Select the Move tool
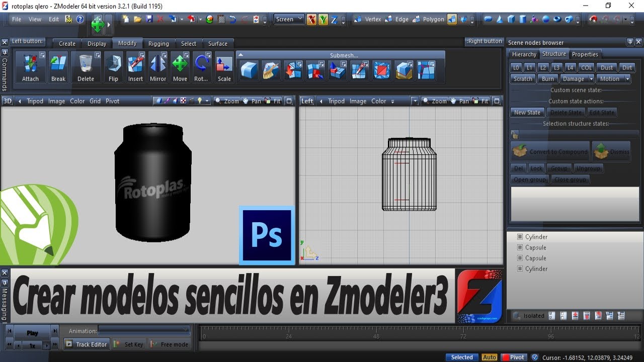This screenshot has height=362, width=644. pos(180,67)
